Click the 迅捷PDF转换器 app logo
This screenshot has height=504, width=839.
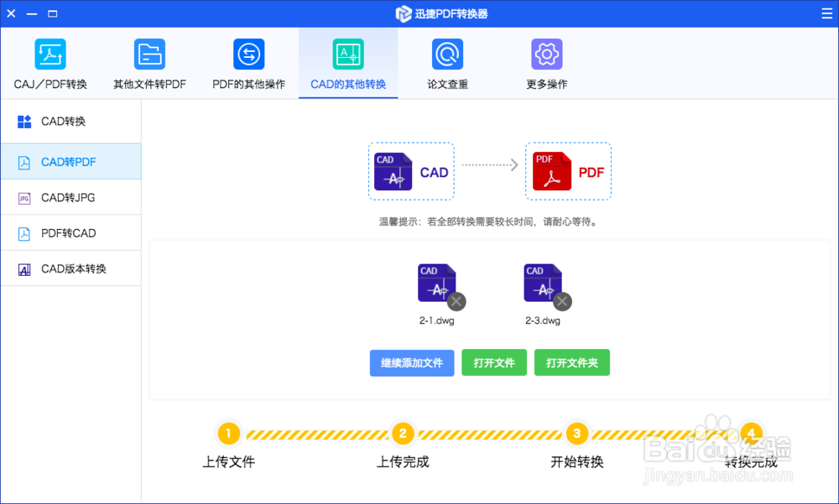[x=404, y=14]
